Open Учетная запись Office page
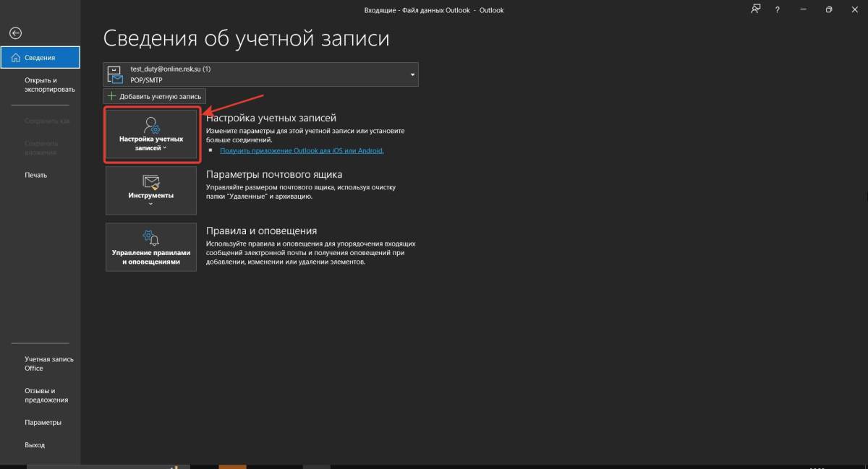 click(48, 363)
